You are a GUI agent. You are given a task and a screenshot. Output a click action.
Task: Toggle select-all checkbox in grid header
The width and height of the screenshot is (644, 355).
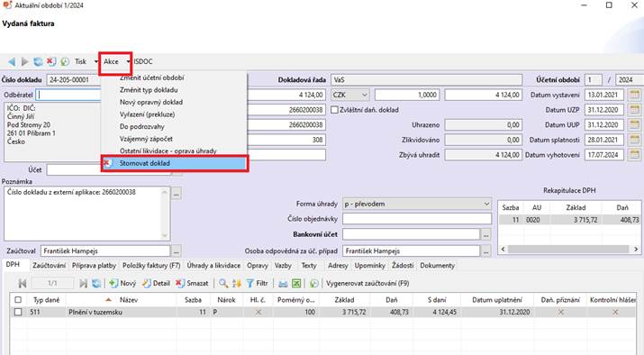18,300
